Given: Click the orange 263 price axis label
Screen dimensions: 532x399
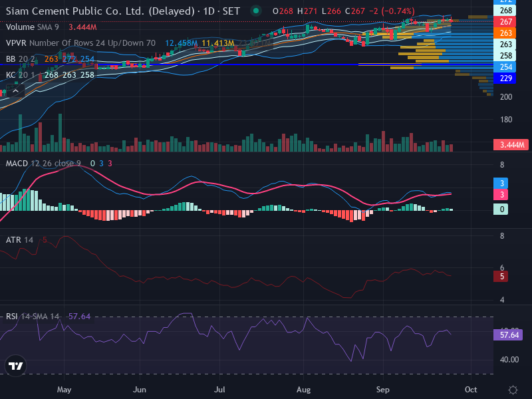Looking at the screenshot, I should click(505, 33).
